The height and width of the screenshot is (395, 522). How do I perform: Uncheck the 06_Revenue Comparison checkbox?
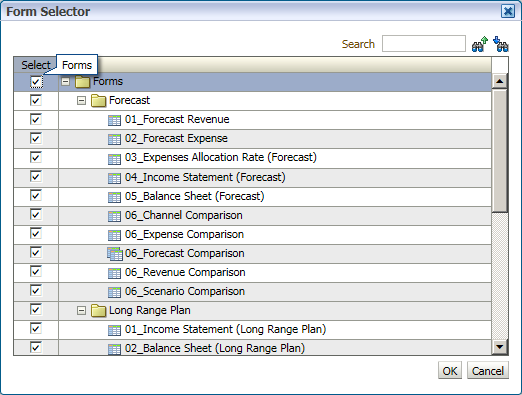(36, 271)
